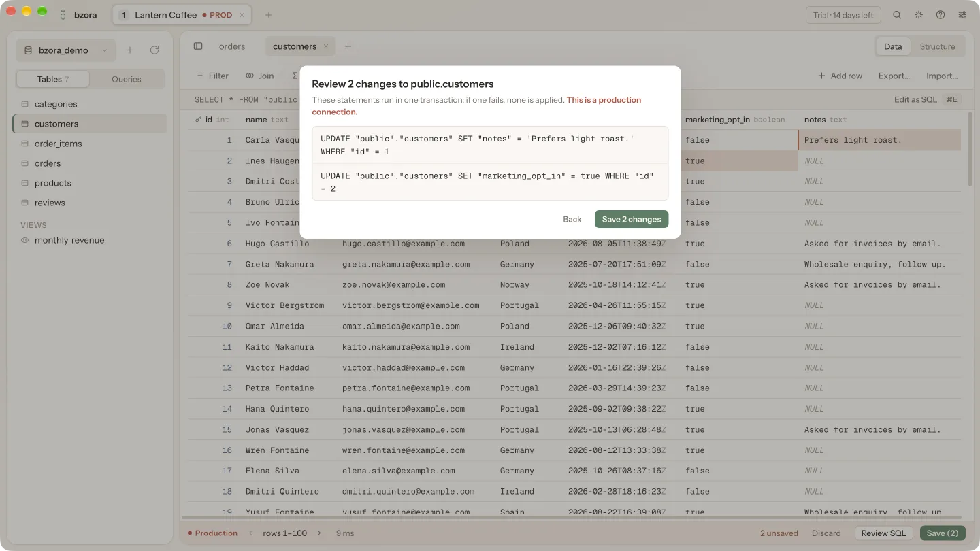Screen dimensions: 980x551
Task: Go to previous rows page arrow
Action: point(250,533)
